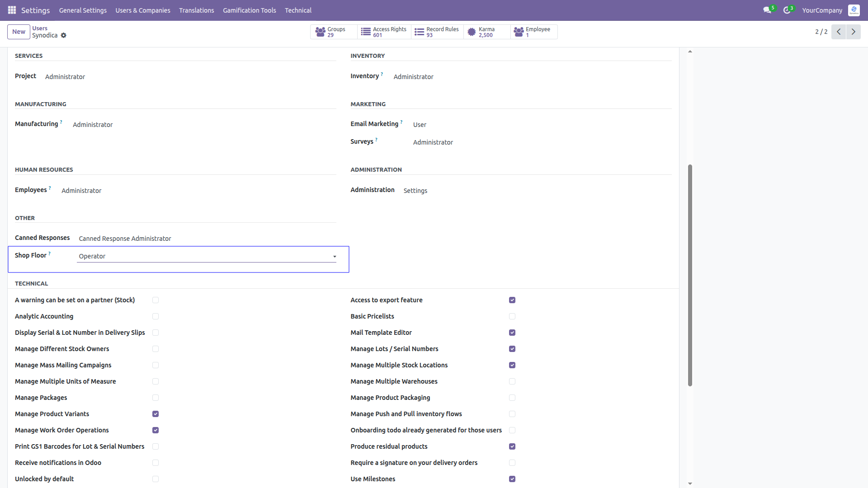Toggle Manage Multiple Stock Locations checkbox

[x=512, y=365]
